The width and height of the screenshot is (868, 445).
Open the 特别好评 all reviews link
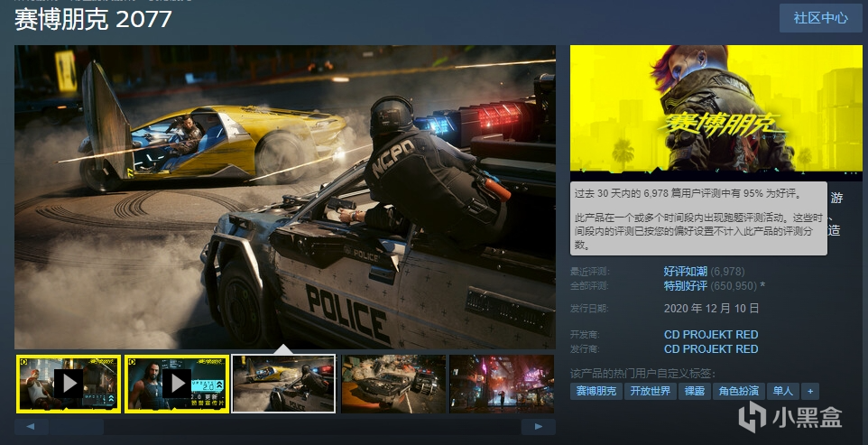[686, 285]
